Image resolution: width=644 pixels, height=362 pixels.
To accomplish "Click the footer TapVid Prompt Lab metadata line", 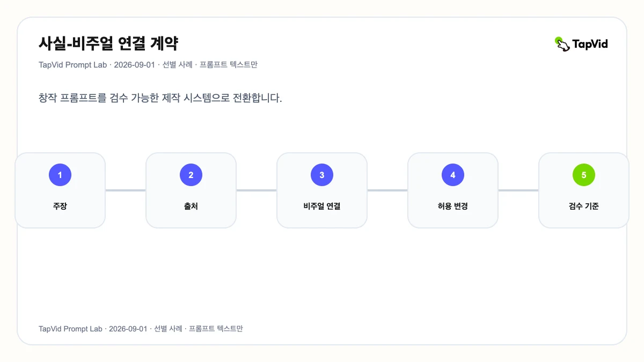I will coord(141,329).
